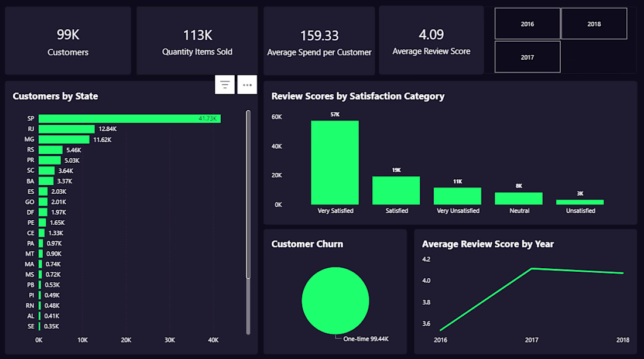Select the RS bar in state chart
Screen dimensions: 644x359
point(50,150)
